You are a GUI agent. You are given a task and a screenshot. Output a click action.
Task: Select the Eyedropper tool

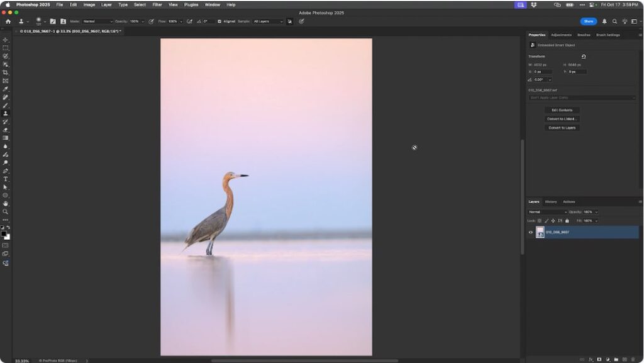5,89
